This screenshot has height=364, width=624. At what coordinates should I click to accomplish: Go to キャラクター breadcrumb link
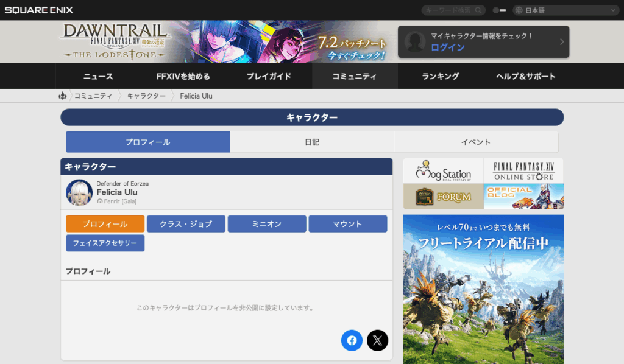point(146,96)
